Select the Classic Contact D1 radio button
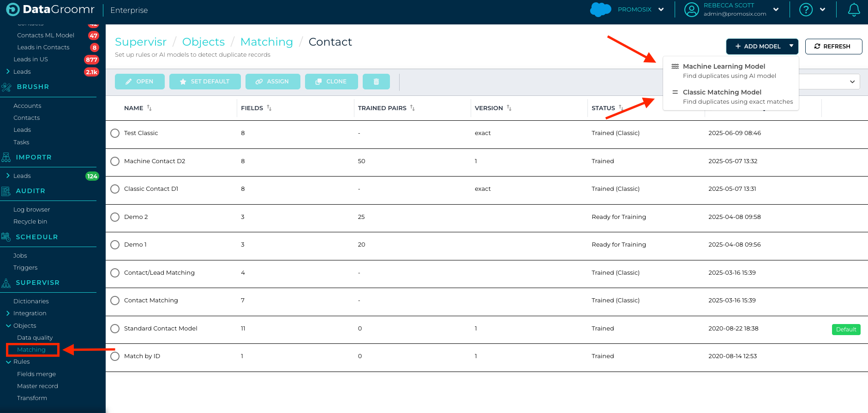 (115, 189)
